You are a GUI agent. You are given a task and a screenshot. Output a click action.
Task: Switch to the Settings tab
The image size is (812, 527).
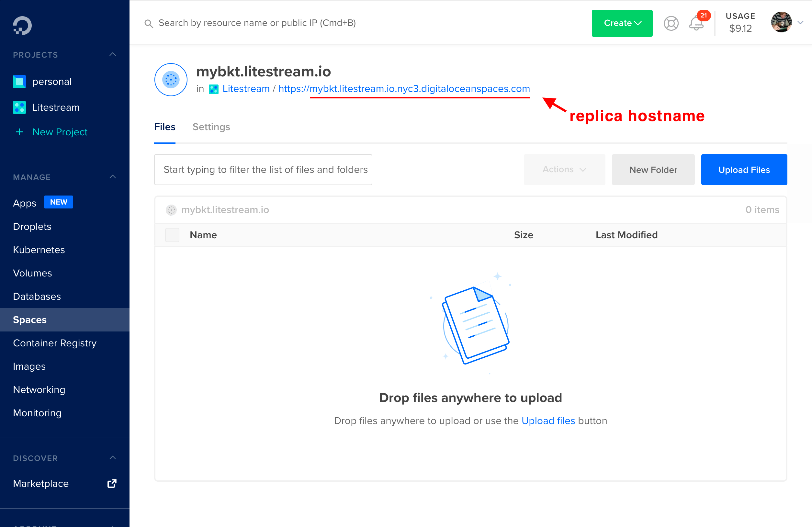pyautogui.click(x=211, y=127)
